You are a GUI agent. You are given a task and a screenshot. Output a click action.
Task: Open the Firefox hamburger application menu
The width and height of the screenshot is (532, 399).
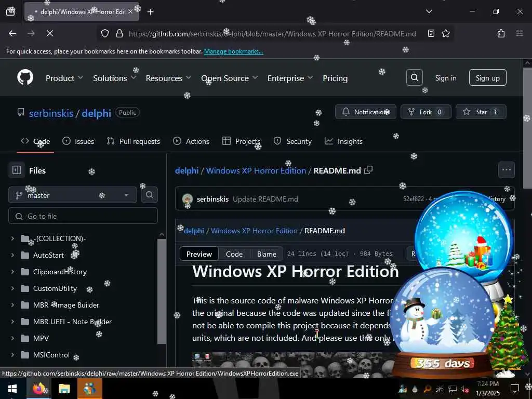pyautogui.click(x=519, y=33)
